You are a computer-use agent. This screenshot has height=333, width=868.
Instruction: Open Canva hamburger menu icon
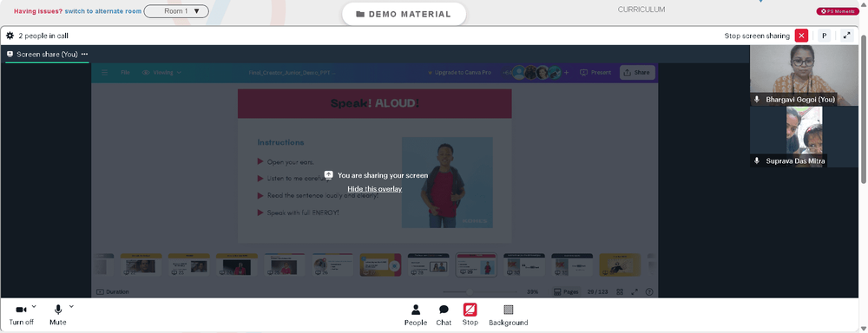(104, 73)
